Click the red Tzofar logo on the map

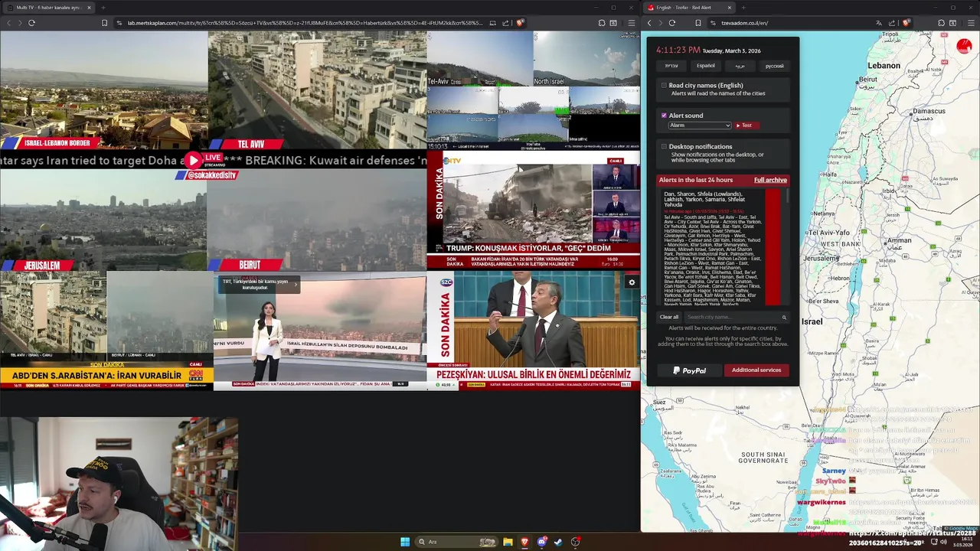[x=964, y=46]
